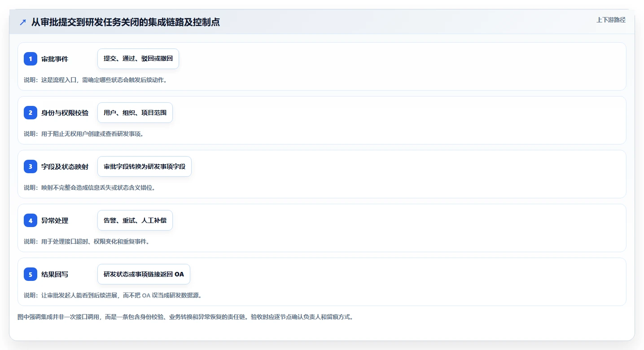Click the note 用于阻止无权用户创建或查看研发事项
The image size is (644, 350).
click(x=83, y=134)
